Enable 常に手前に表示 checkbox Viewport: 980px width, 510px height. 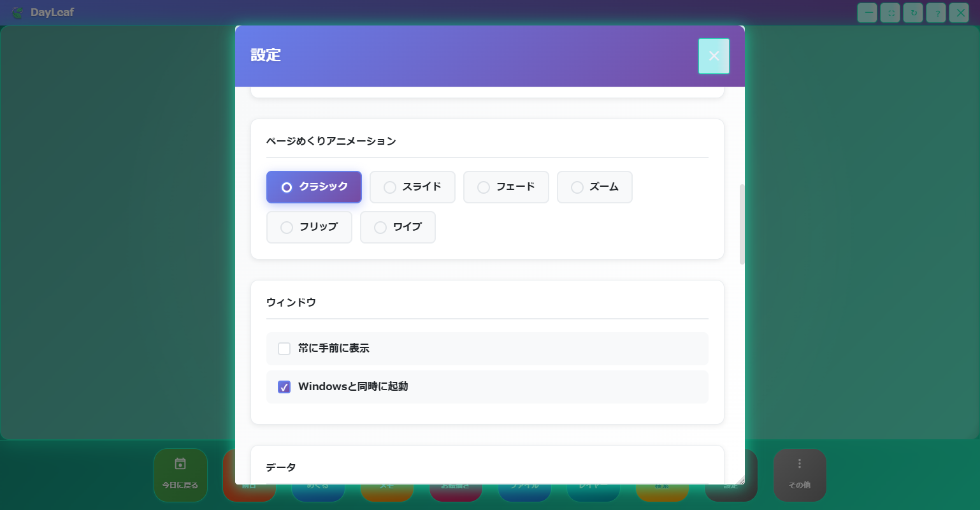click(284, 349)
